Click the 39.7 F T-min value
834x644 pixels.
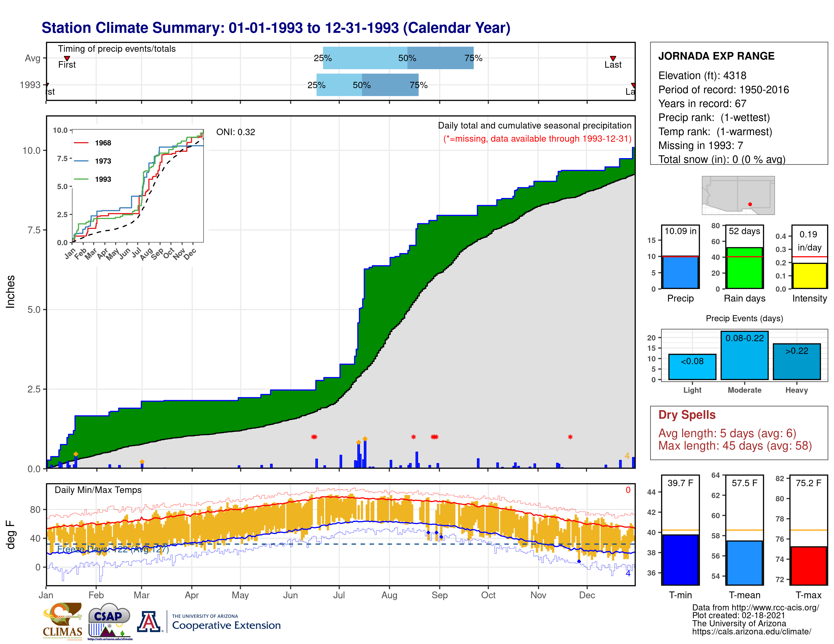click(x=680, y=483)
